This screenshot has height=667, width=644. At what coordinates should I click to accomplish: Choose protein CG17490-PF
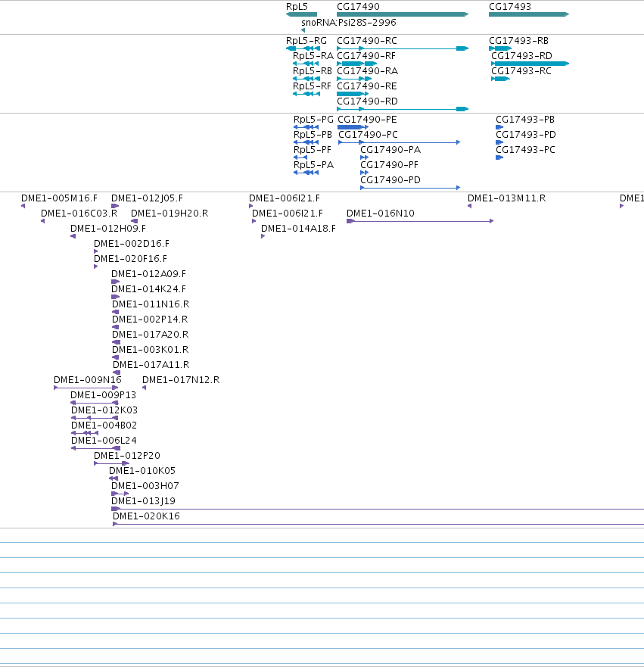click(x=390, y=165)
